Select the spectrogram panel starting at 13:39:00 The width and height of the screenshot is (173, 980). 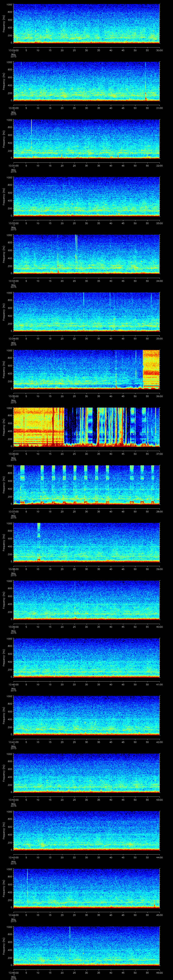pos(86,600)
